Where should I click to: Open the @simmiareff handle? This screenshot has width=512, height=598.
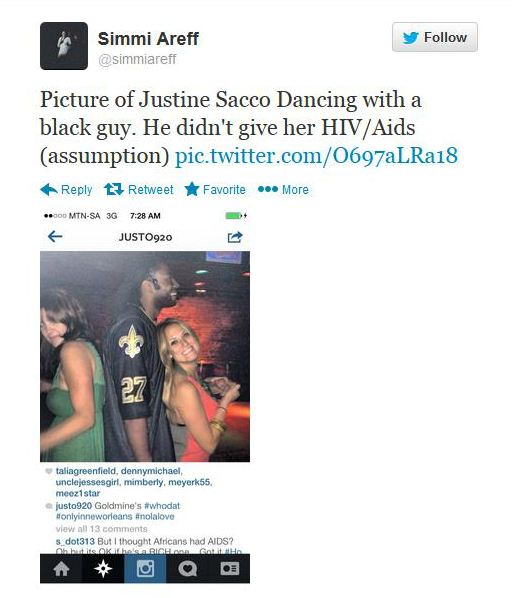(x=137, y=59)
